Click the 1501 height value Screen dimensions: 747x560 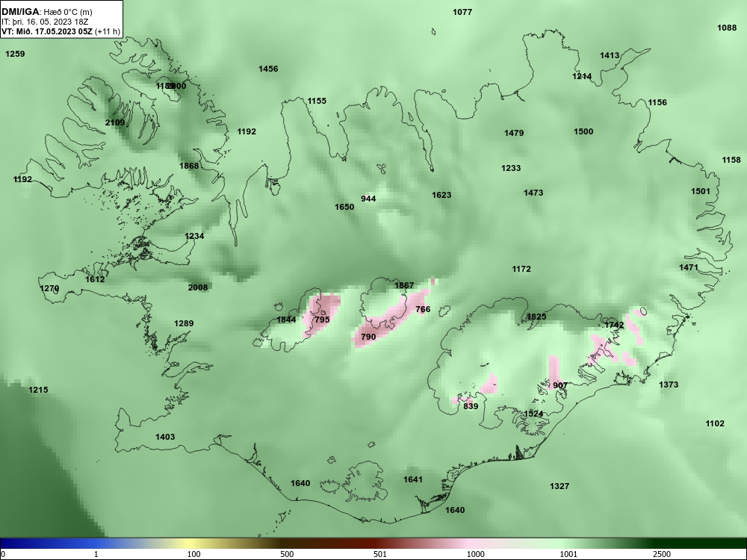pyautogui.click(x=701, y=191)
